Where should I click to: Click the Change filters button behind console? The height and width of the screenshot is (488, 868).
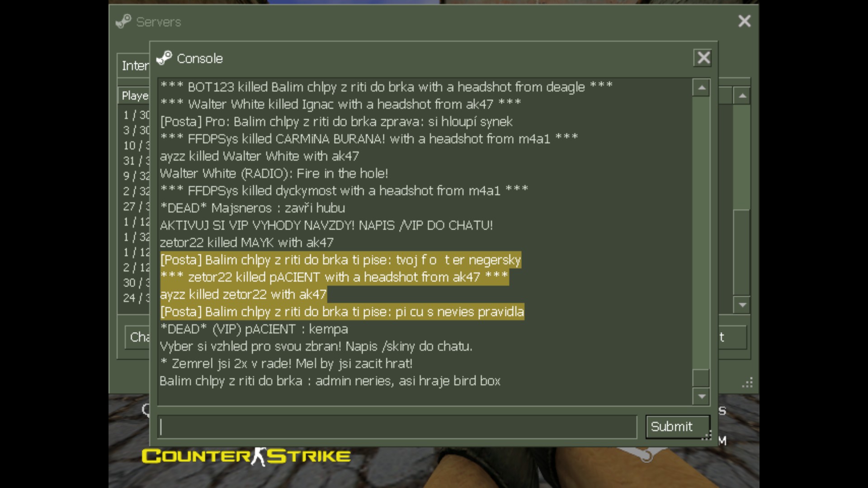coord(137,337)
